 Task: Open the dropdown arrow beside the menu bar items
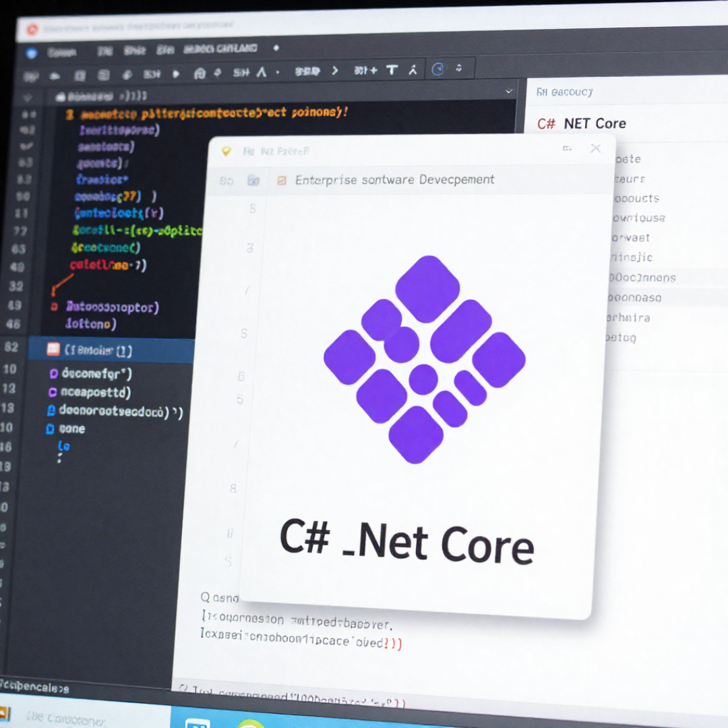tap(275, 49)
